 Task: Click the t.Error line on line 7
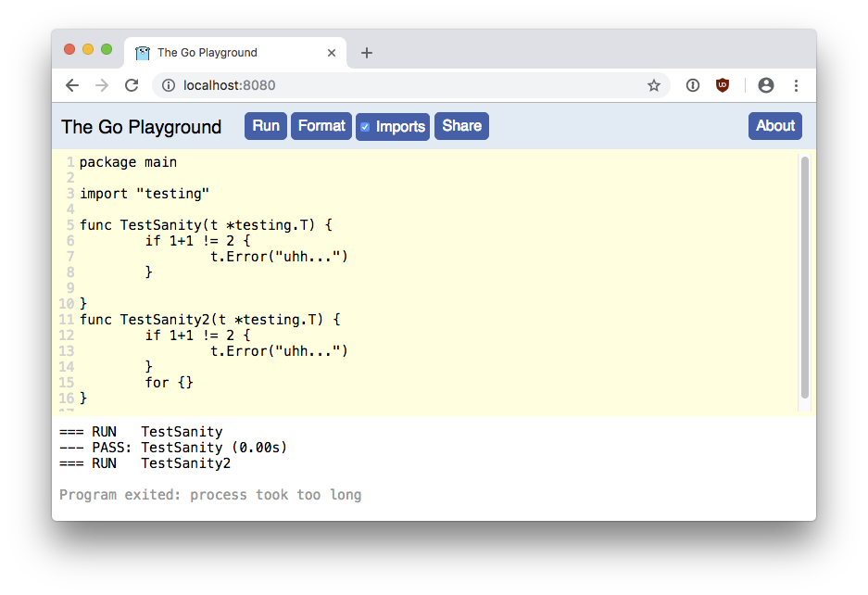pyautogui.click(x=279, y=257)
